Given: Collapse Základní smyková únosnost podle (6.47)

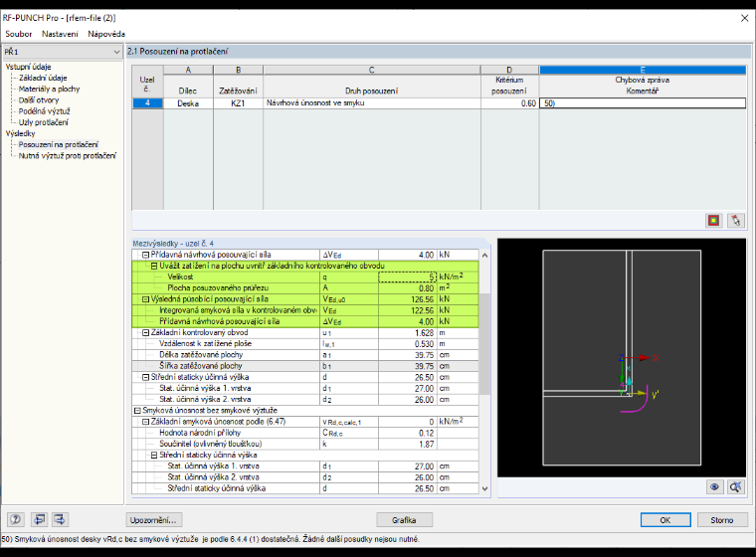Looking at the screenshot, I should click(145, 422).
